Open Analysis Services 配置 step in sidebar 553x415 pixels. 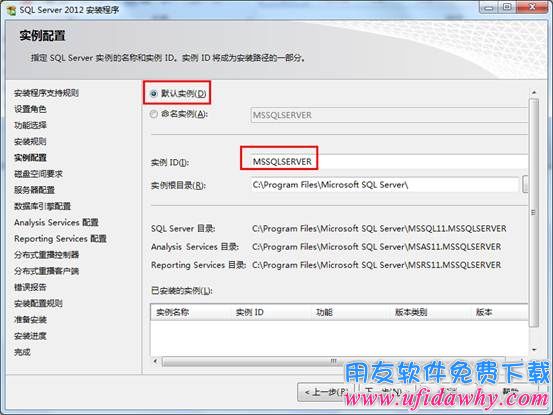56,222
